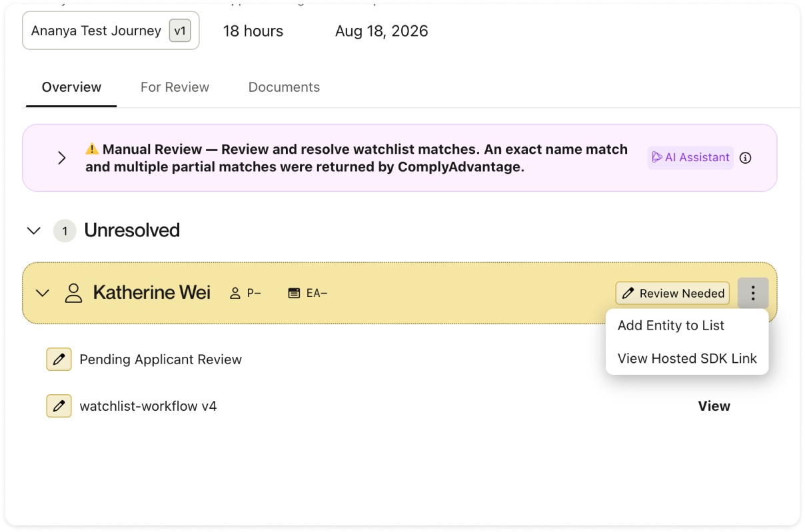Collapse the Katherine Wei entity row
This screenshot has width=805, height=532.
[43, 293]
